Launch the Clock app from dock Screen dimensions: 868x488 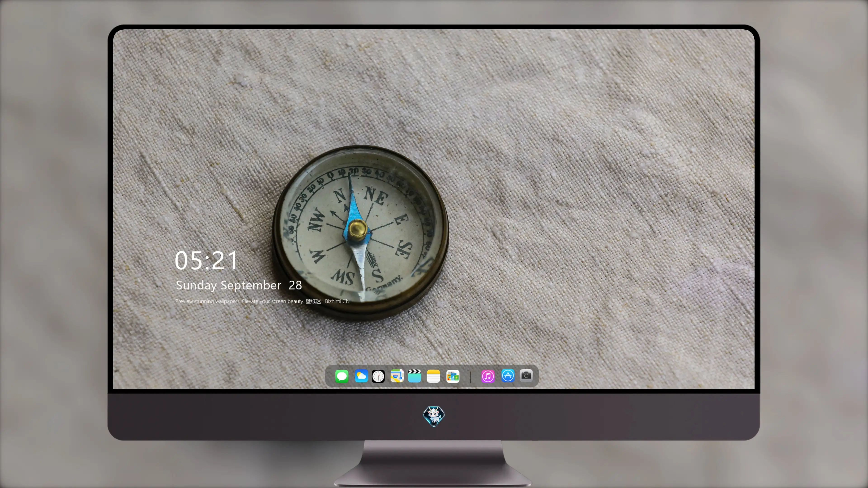coord(378,376)
